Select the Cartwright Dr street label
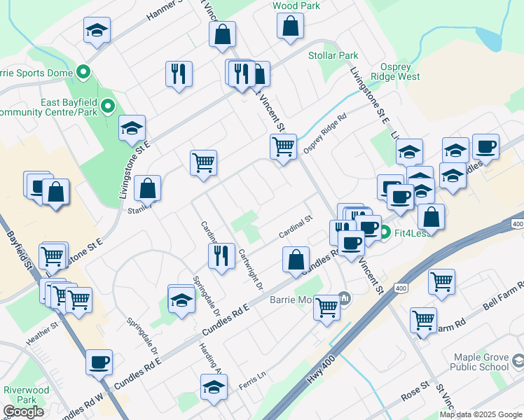 point(251,269)
